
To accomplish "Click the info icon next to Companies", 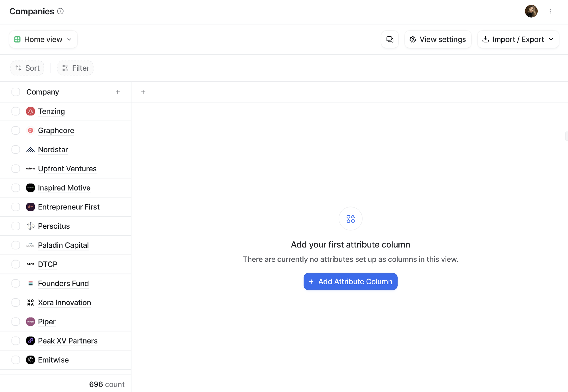I will 60,11.
